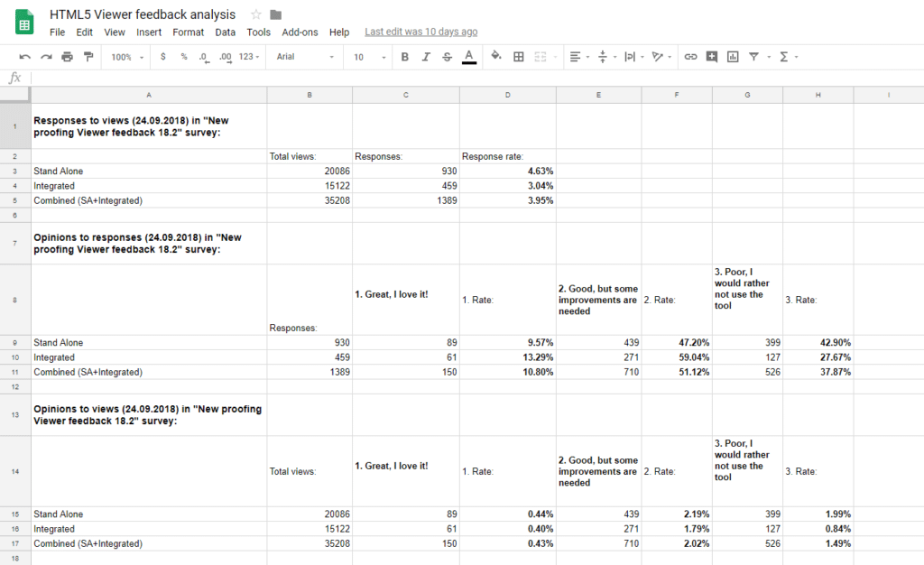
Task: Toggle Strikethrough formatting
Action: tap(448, 57)
